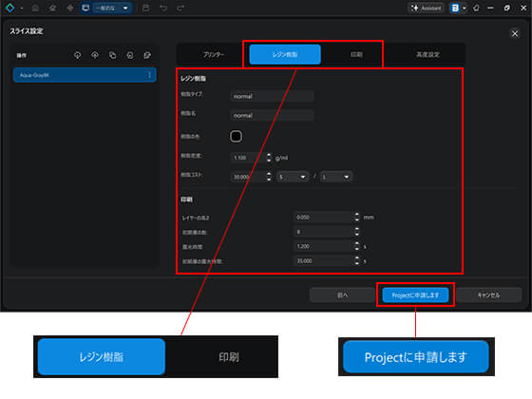
Task: Click the edit profile pencil icon
Action: pos(147,55)
